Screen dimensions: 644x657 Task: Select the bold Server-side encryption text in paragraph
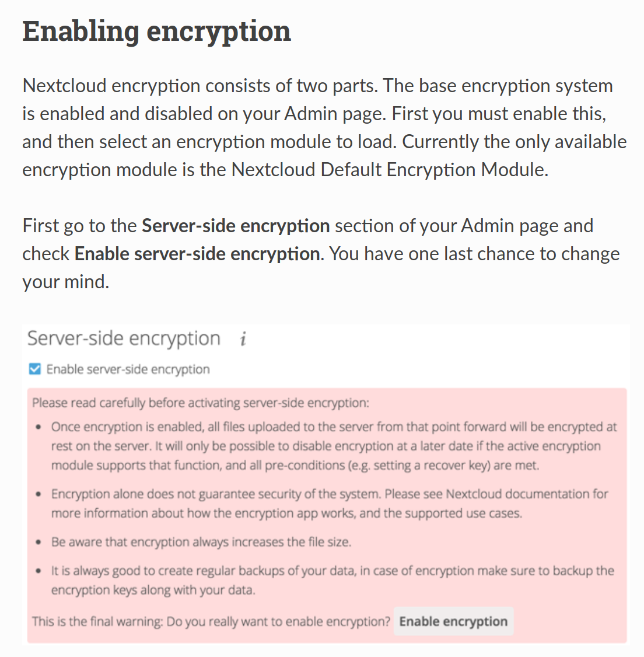tap(235, 225)
